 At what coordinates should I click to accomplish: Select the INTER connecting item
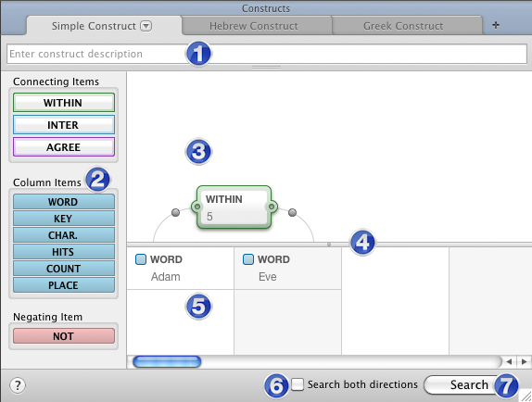point(64,125)
